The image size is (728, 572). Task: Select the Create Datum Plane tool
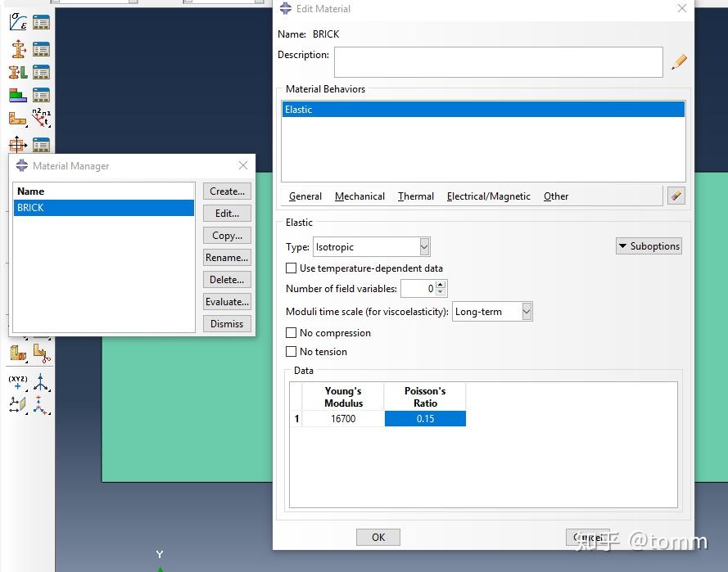[x=18, y=403]
